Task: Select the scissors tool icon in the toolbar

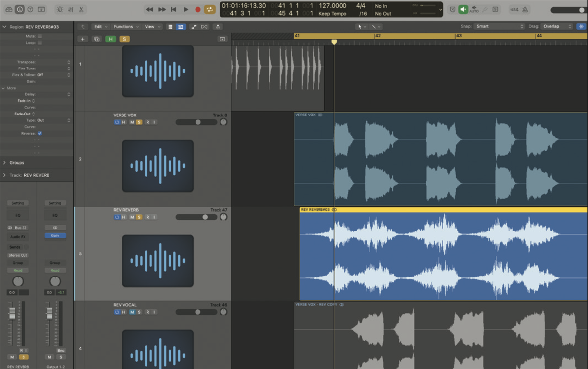Action: [x=82, y=9]
